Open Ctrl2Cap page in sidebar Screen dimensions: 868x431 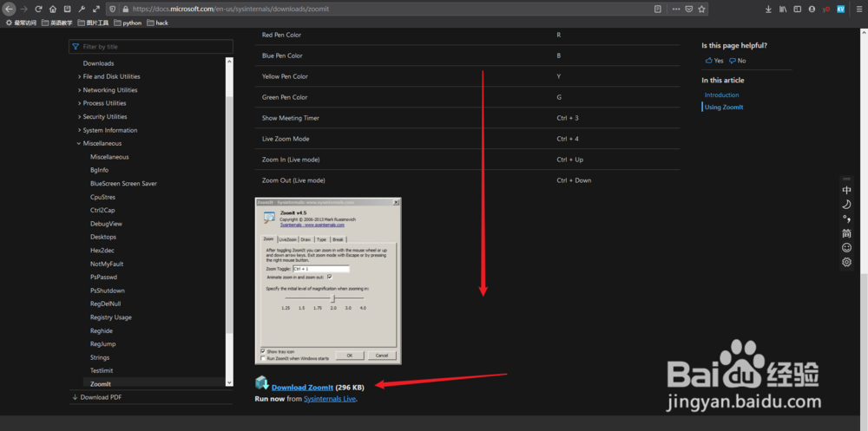pos(102,210)
